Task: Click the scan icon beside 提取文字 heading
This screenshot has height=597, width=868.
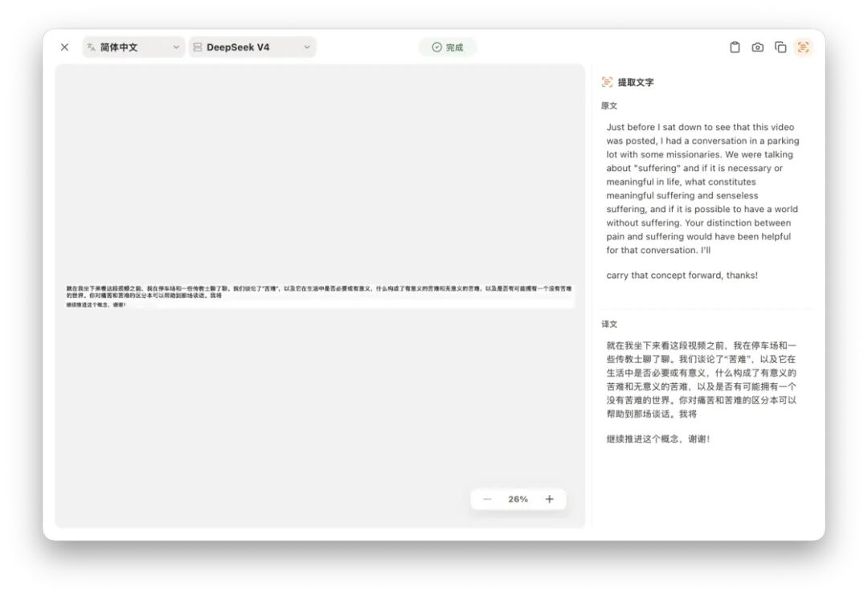Action: [608, 83]
